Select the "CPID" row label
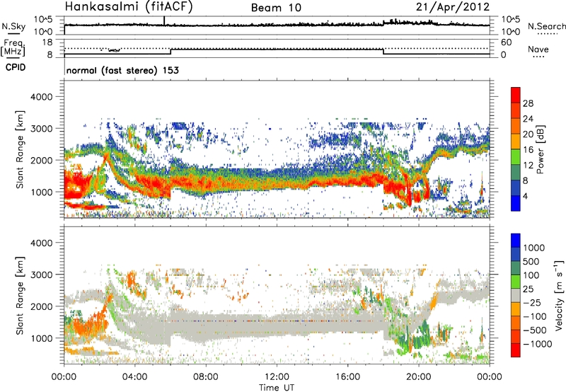566x392 pixels. click(x=16, y=67)
